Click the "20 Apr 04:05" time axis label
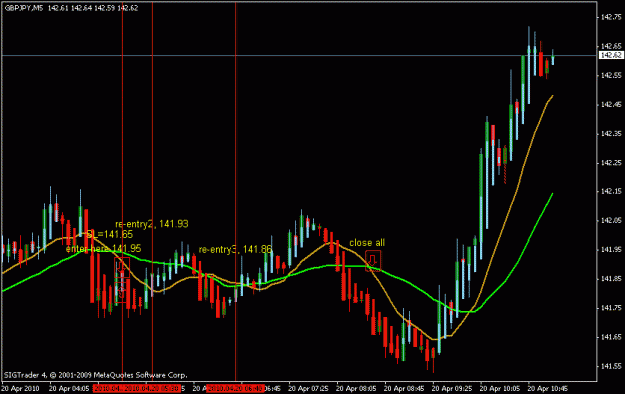Screen dimensions: 625x394 69,388
